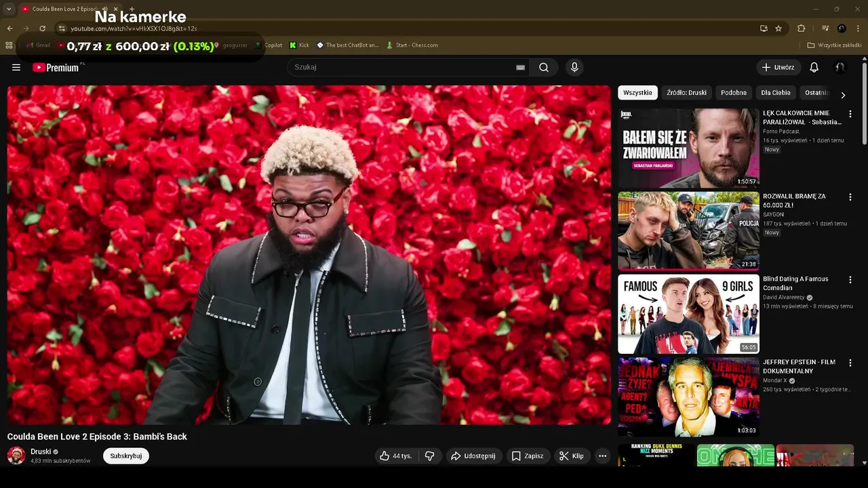Open the apps grid in bookmarks bar
Viewport: 868px width, 488px height.
point(9,45)
